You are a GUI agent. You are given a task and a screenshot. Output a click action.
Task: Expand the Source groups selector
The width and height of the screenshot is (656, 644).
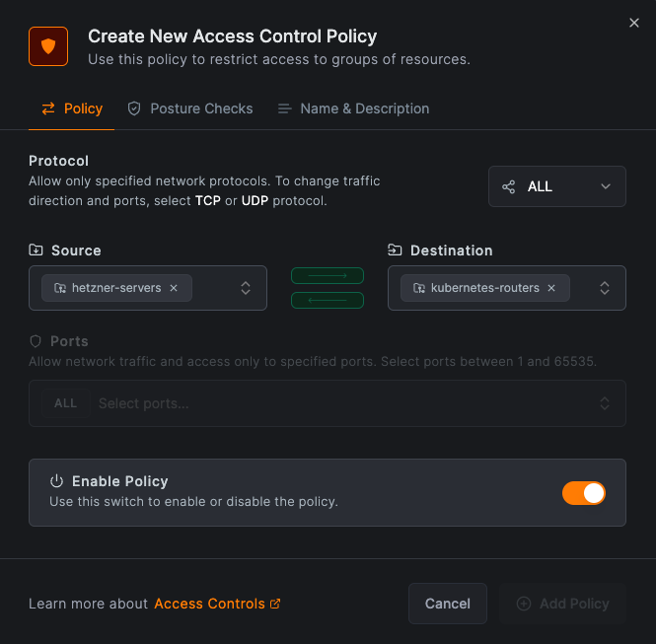246,288
